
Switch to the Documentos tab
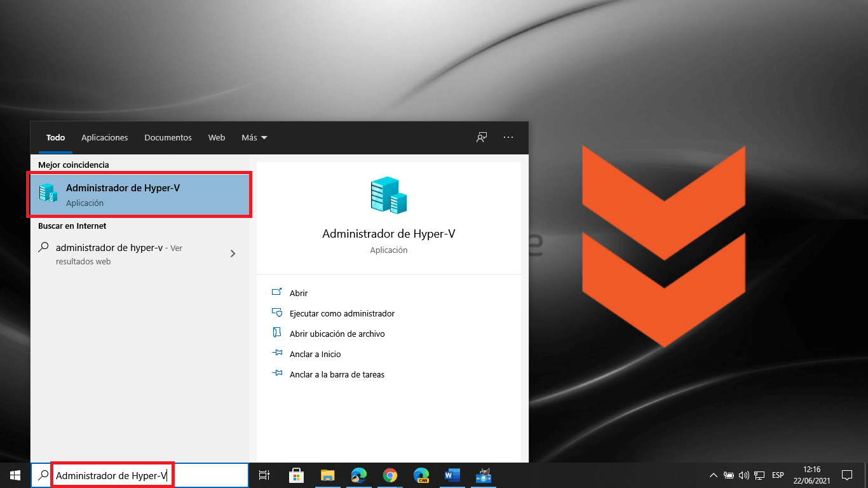pyautogui.click(x=168, y=137)
